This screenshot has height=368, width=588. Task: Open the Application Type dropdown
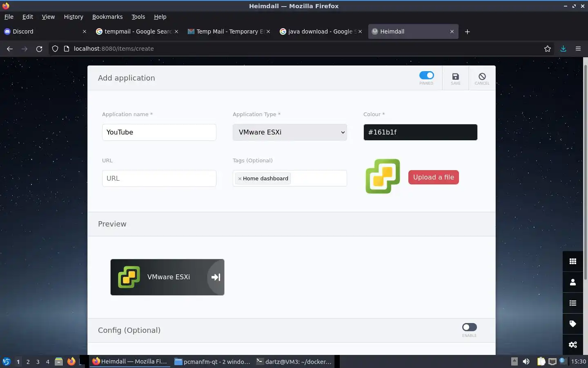click(x=290, y=132)
